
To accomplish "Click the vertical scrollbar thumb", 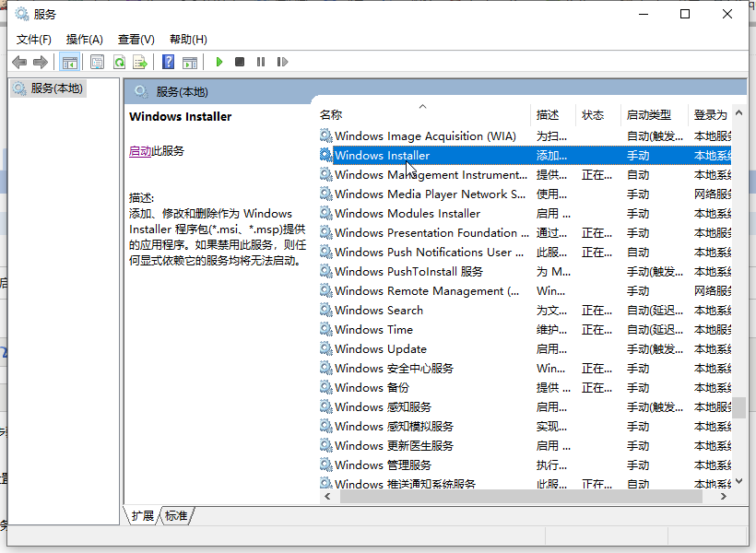I will click(x=738, y=407).
